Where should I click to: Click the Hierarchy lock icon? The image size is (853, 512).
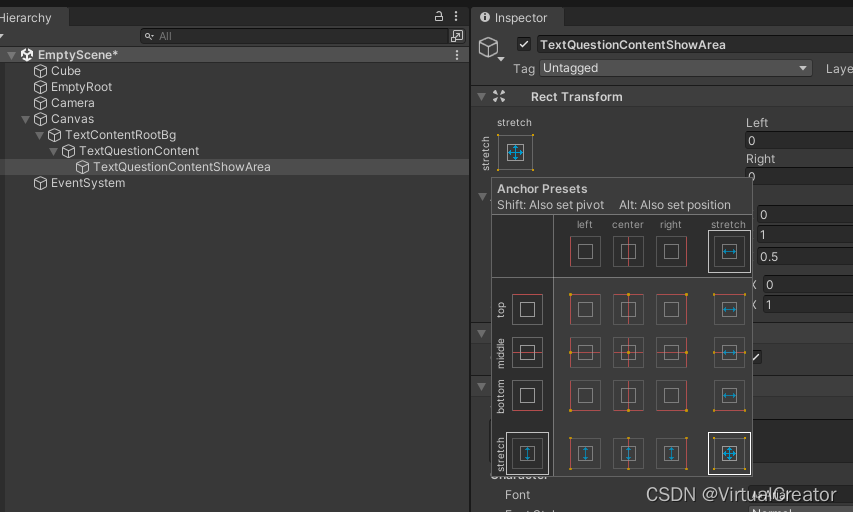[x=439, y=17]
